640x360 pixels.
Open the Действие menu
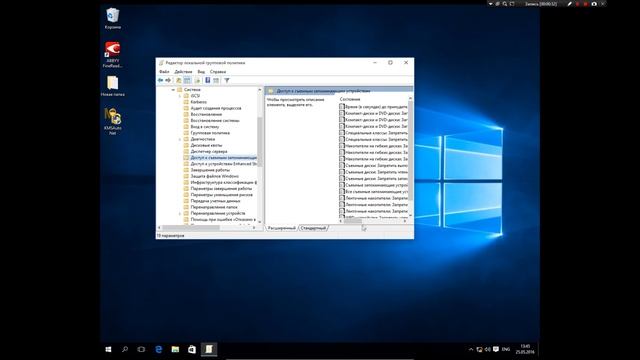(x=183, y=71)
